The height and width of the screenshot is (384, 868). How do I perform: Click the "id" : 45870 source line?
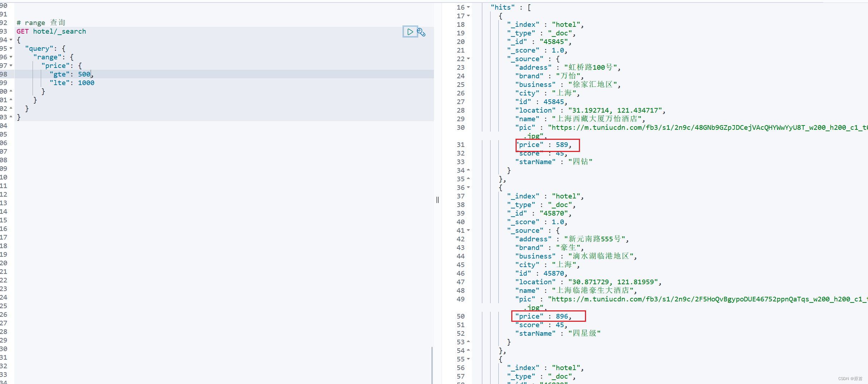(x=541, y=274)
